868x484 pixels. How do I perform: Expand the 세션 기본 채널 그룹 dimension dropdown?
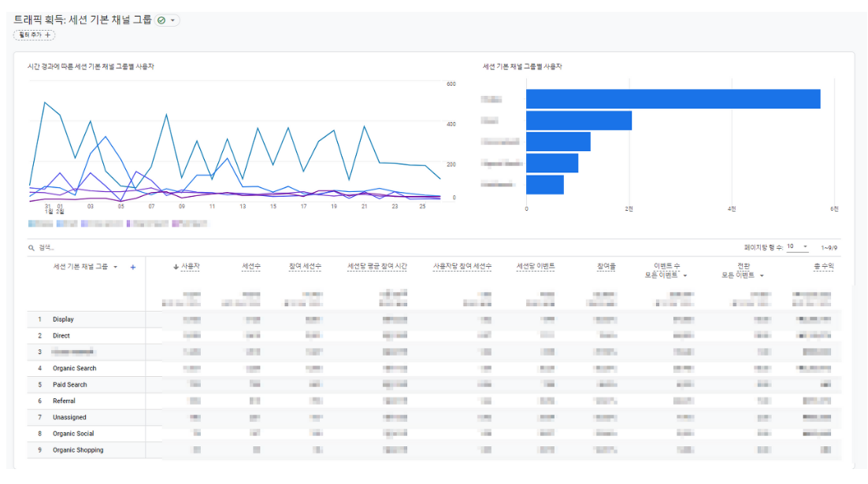pyautogui.click(x=115, y=267)
